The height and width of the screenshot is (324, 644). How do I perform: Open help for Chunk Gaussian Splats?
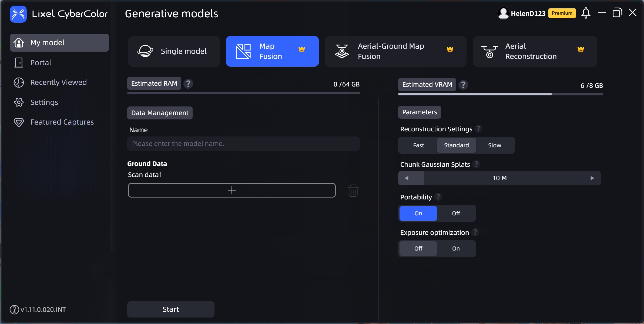(x=476, y=164)
